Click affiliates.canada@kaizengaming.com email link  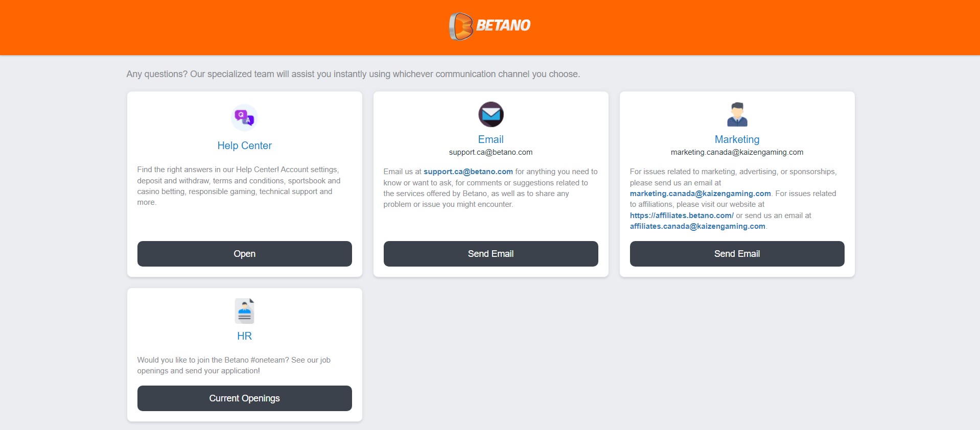[x=697, y=226]
